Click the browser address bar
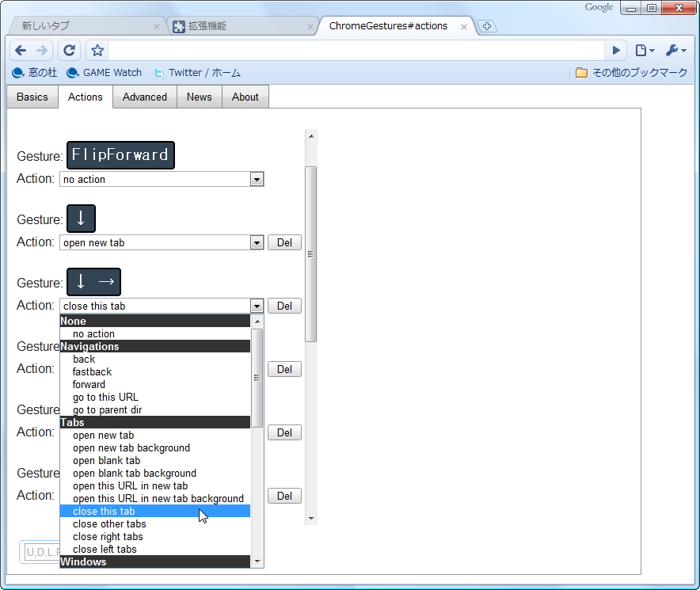Viewport: 700px width, 590px height. (356, 51)
